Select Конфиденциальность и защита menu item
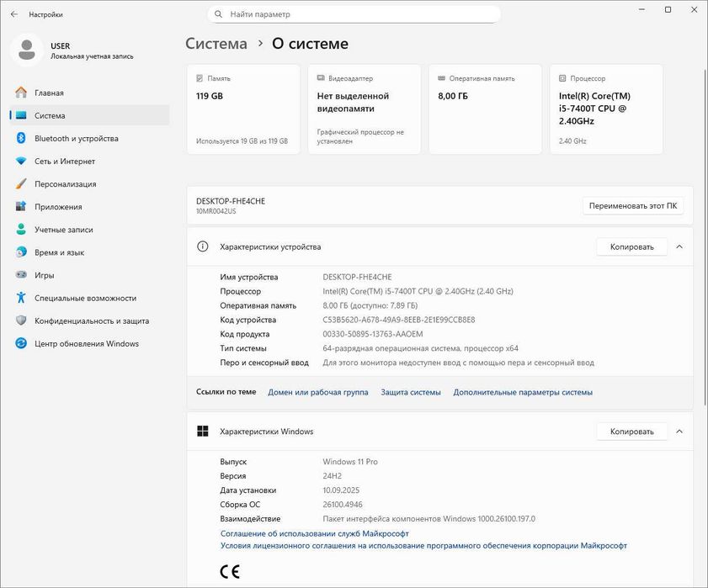Viewport: 708px width, 588px height. coord(91,320)
